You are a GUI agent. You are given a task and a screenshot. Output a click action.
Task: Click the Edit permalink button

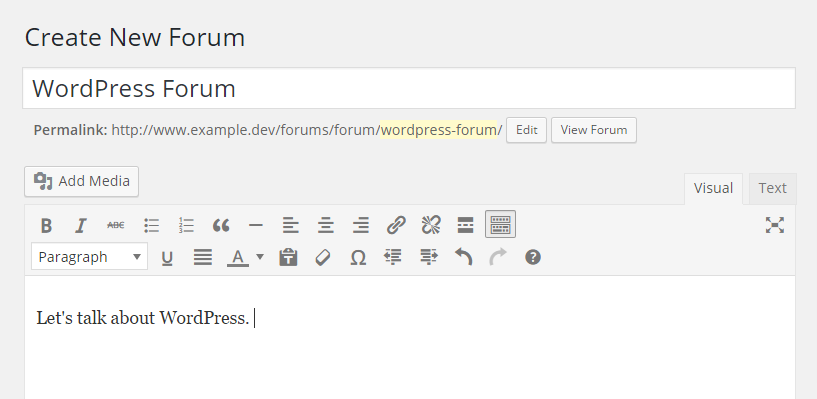click(x=526, y=130)
